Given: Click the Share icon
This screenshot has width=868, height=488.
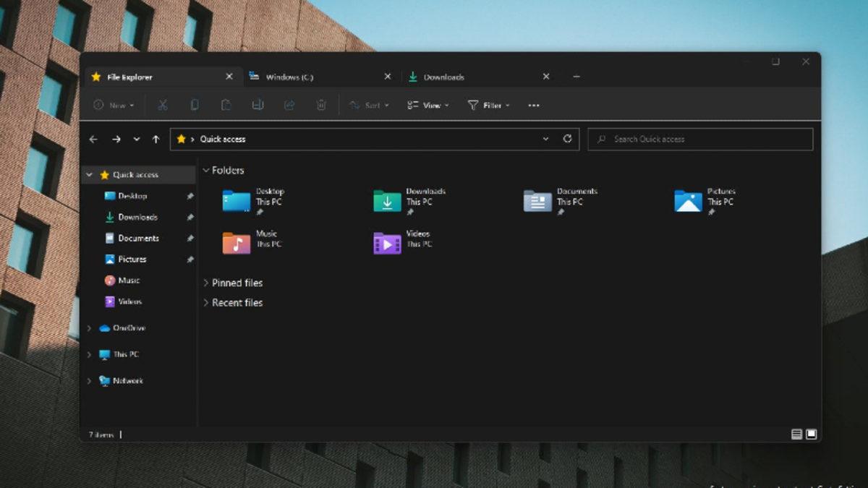Looking at the screenshot, I should pyautogui.click(x=289, y=105).
